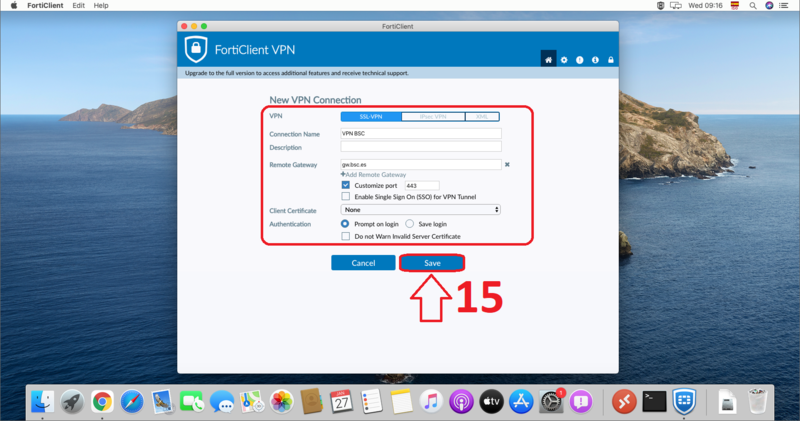800x421 pixels.
Task: Expand the Client Certificate dropdown
Action: (x=420, y=210)
